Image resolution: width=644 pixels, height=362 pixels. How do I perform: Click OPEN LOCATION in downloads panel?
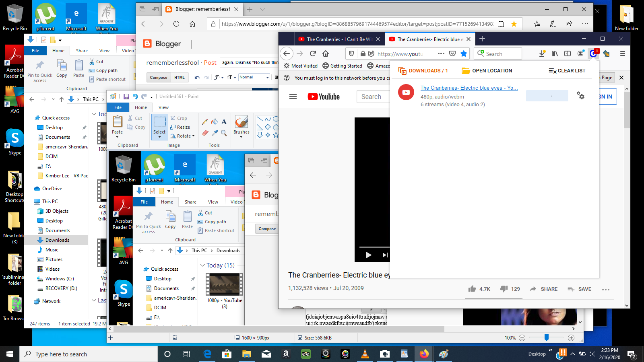tap(487, 70)
